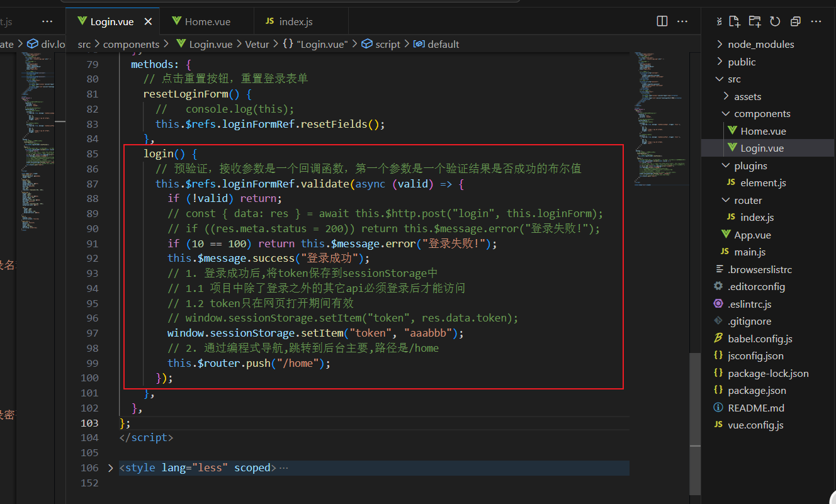Place cursor on 'methods: {' line
Image resolution: width=836 pixels, height=504 pixels.
(x=161, y=64)
